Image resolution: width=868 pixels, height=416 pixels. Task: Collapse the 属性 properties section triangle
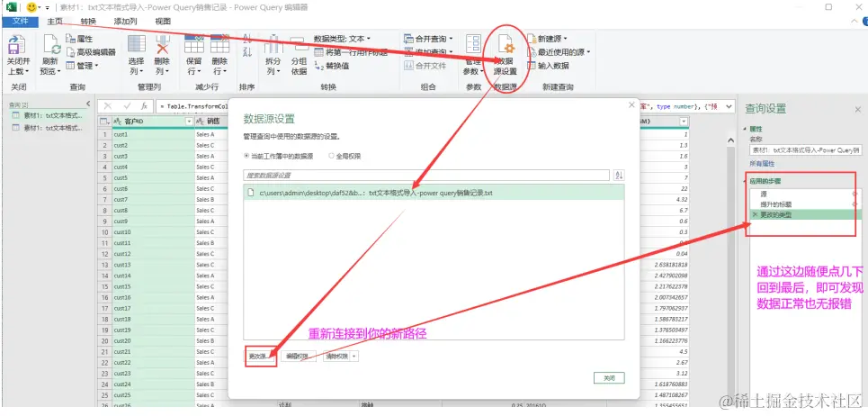tap(745, 128)
